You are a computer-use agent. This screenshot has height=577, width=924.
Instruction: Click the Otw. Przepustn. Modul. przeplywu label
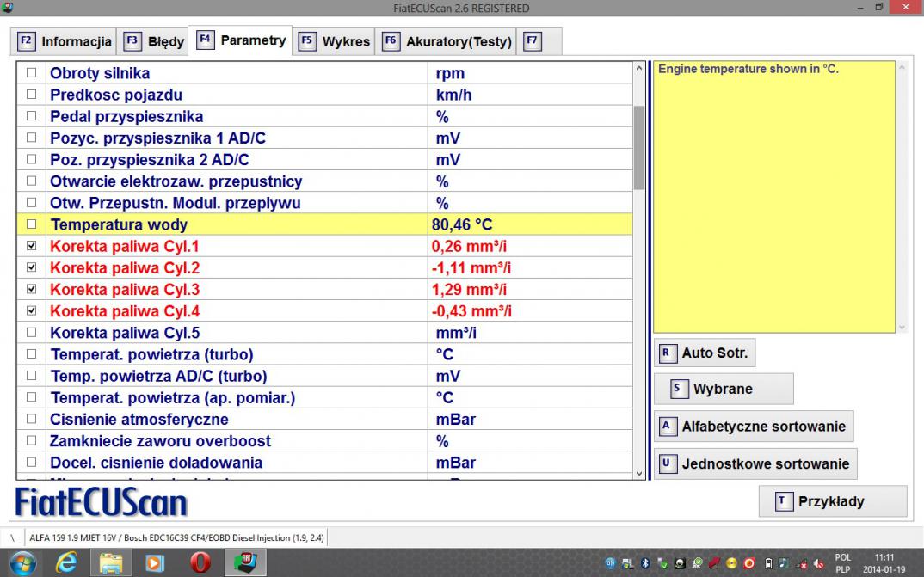pyautogui.click(x=176, y=203)
